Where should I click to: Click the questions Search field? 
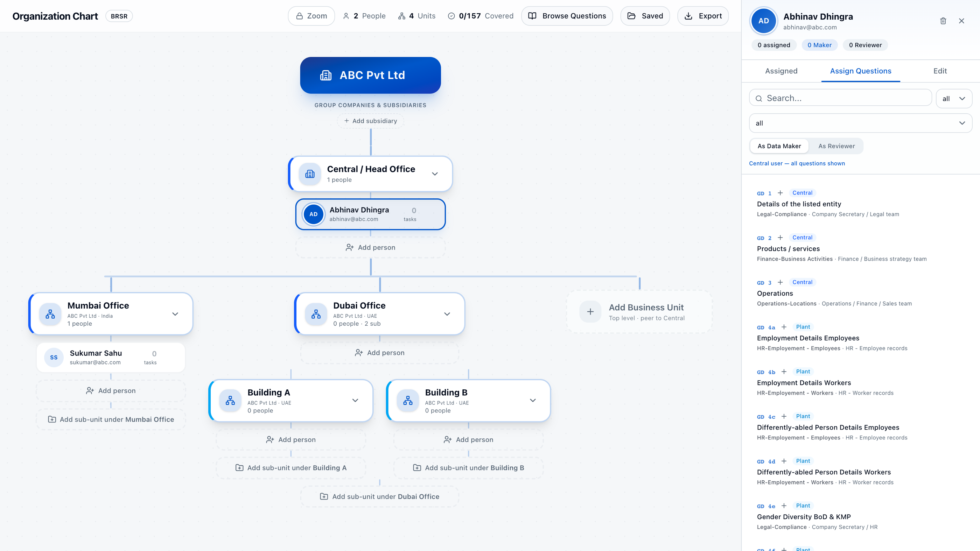[x=840, y=98]
